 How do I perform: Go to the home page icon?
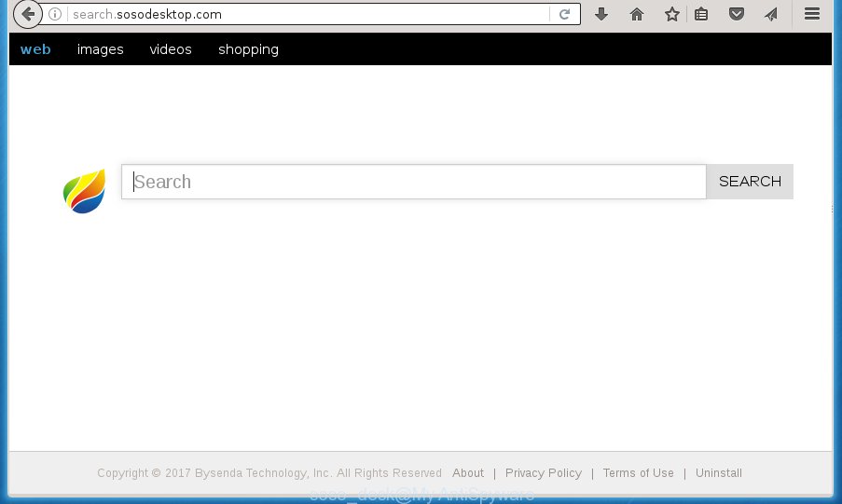click(636, 14)
